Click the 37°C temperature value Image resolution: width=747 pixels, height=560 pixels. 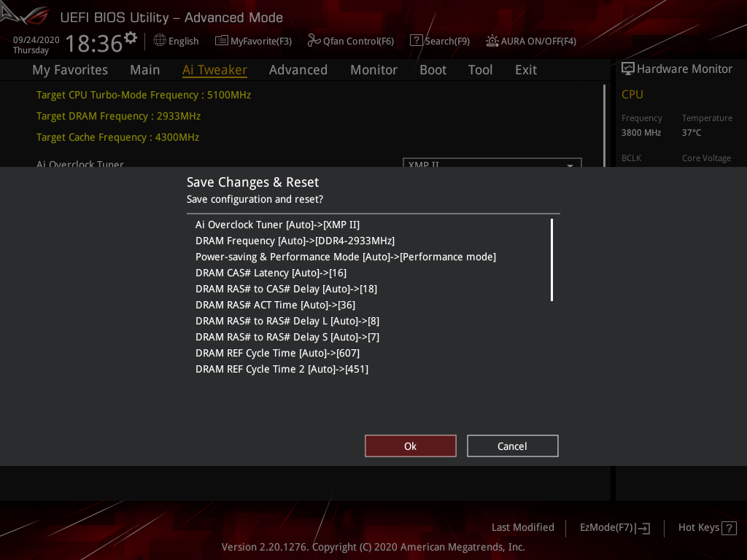coord(692,133)
